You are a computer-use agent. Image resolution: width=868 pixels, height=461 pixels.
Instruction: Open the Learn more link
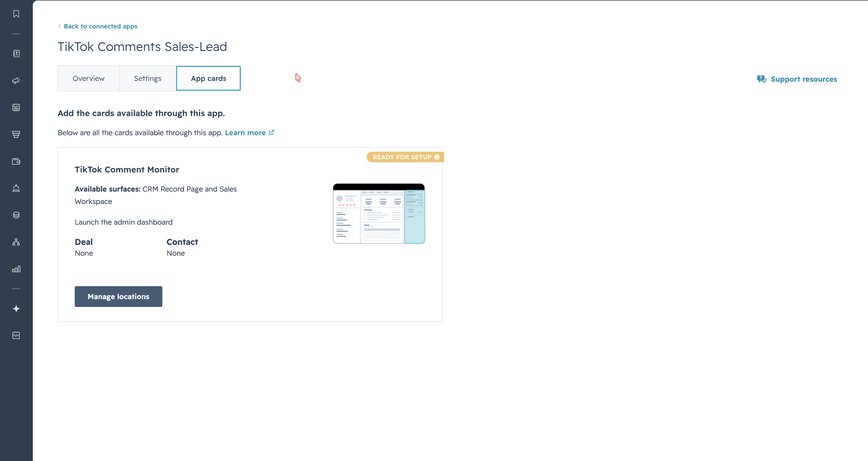245,133
